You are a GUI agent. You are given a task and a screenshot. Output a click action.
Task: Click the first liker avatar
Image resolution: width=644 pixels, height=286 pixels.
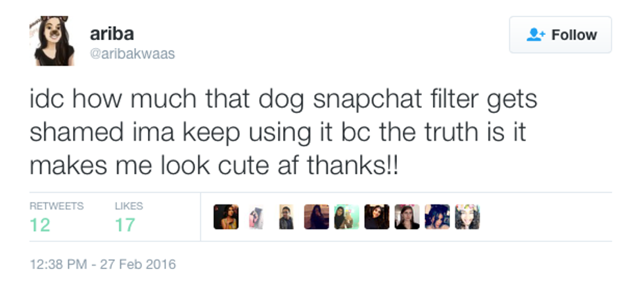coord(225,217)
